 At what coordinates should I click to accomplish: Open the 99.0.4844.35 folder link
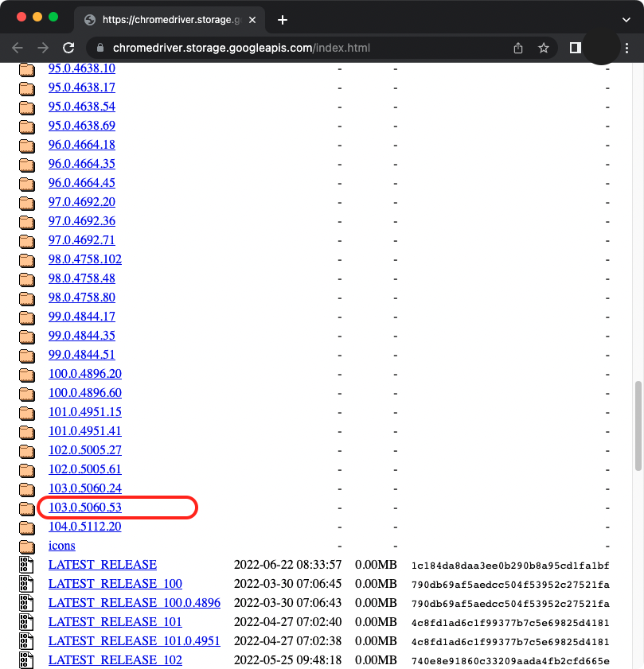(81, 336)
